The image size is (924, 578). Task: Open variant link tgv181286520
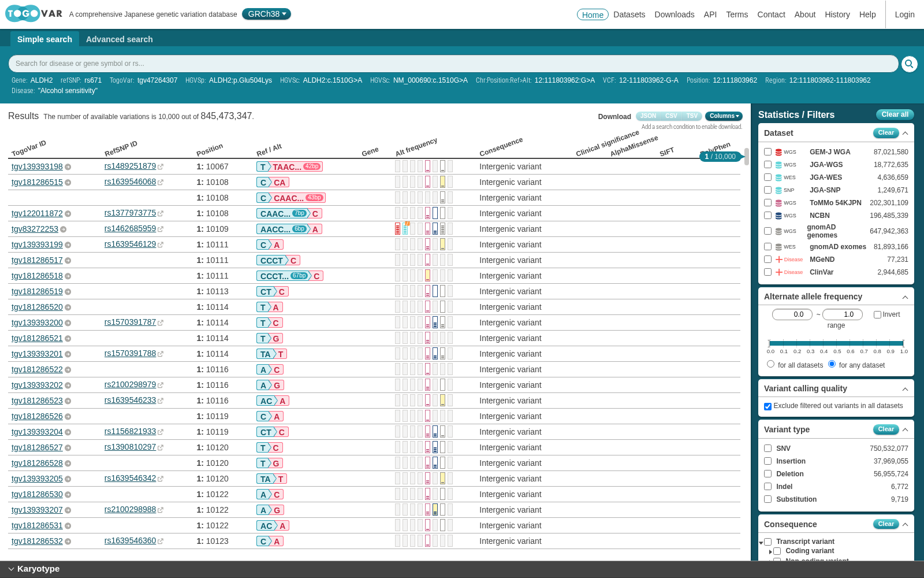click(x=37, y=307)
